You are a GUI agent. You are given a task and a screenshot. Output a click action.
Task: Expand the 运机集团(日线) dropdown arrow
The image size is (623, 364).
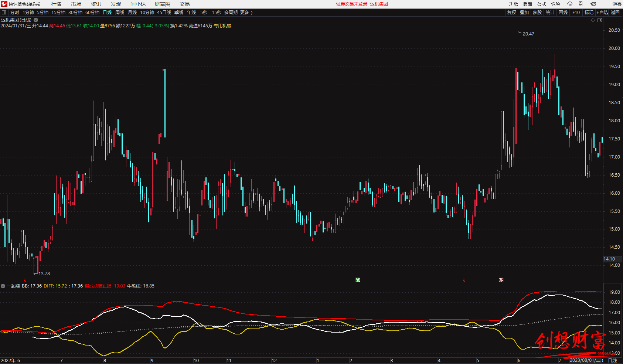[36, 20]
